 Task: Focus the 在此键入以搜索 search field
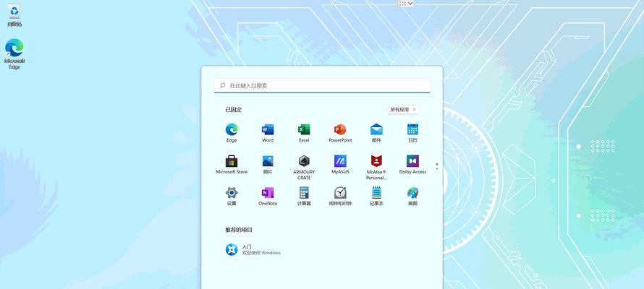(322, 86)
